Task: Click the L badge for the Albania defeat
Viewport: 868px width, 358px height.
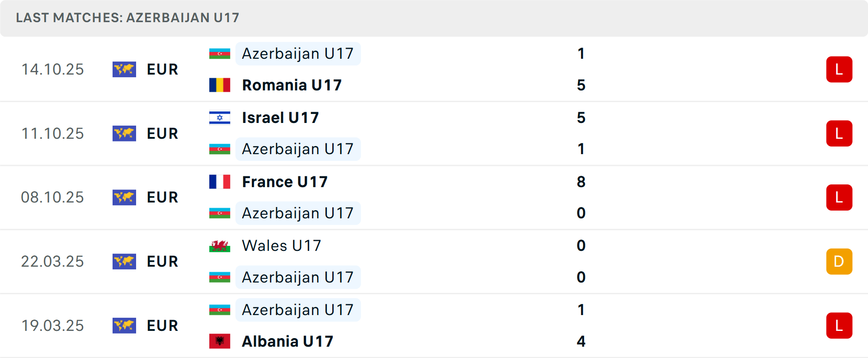Action: (x=839, y=325)
